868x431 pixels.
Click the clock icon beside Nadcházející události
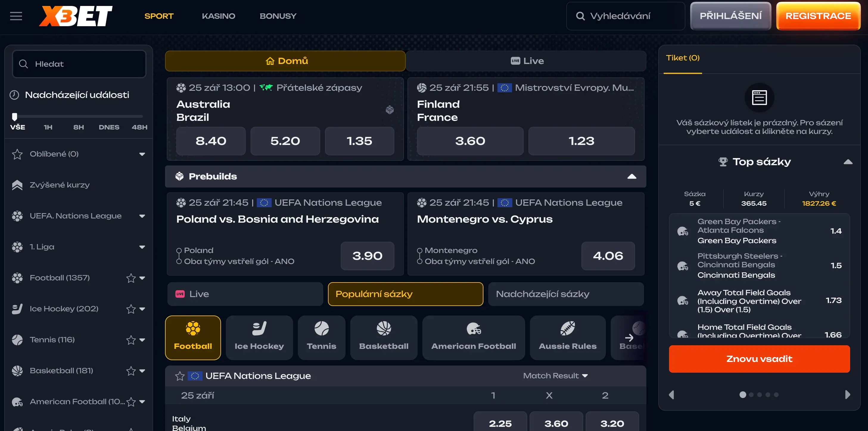coord(14,95)
